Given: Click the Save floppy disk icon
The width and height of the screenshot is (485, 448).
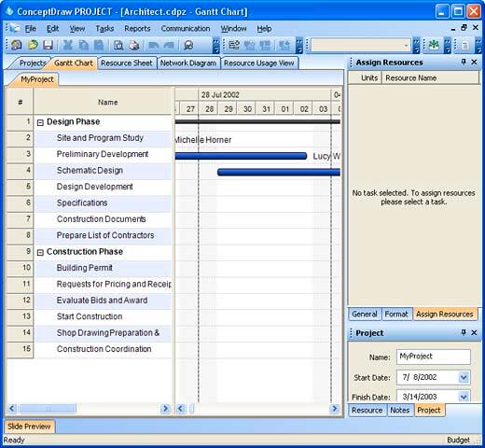Looking at the screenshot, I should pos(48,45).
